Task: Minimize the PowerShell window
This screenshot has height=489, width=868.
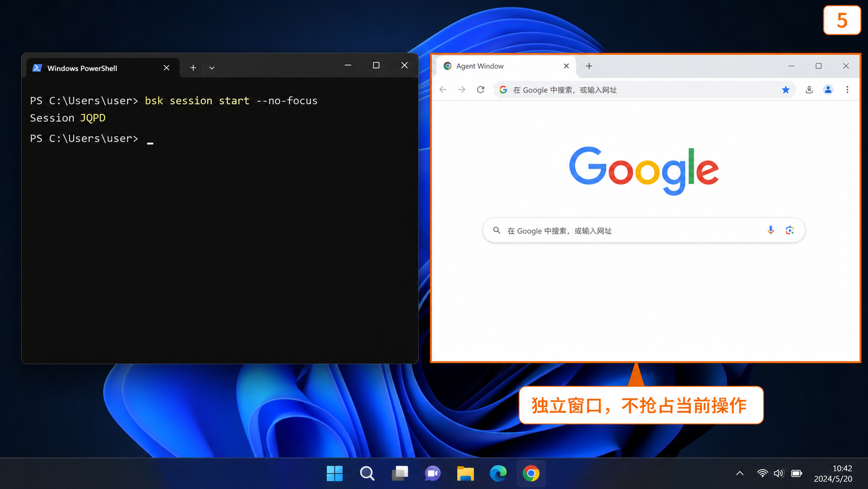Action: click(348, 65)
